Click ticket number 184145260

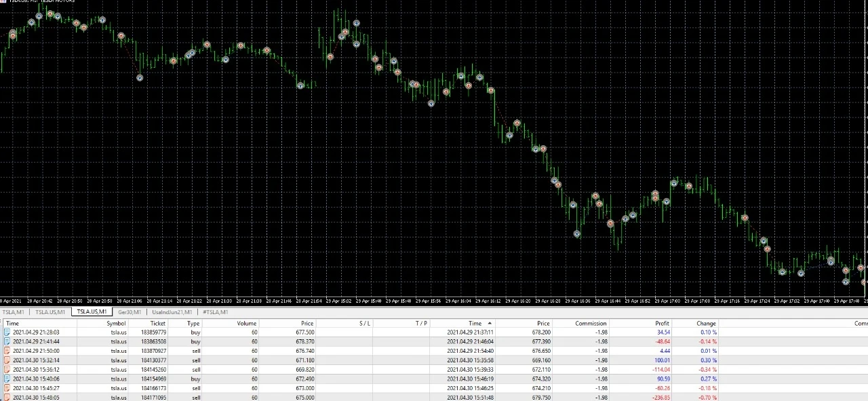click(153, 370)
